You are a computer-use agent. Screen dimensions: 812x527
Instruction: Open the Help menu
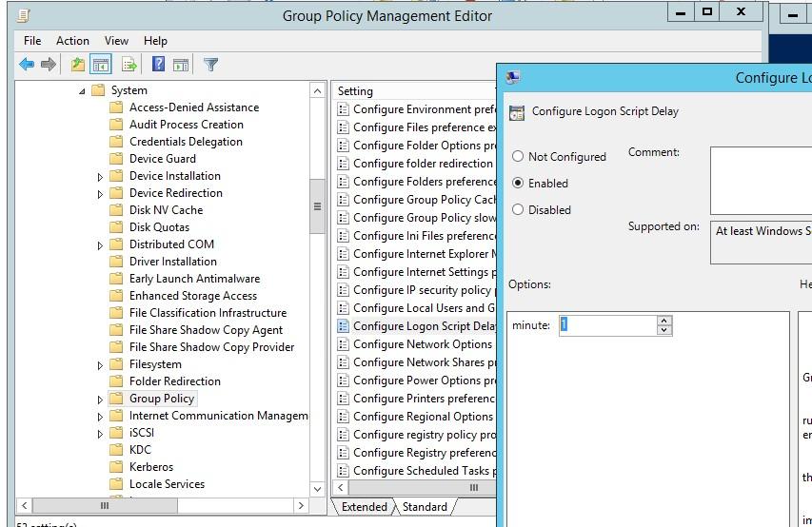tap(155, 40)
